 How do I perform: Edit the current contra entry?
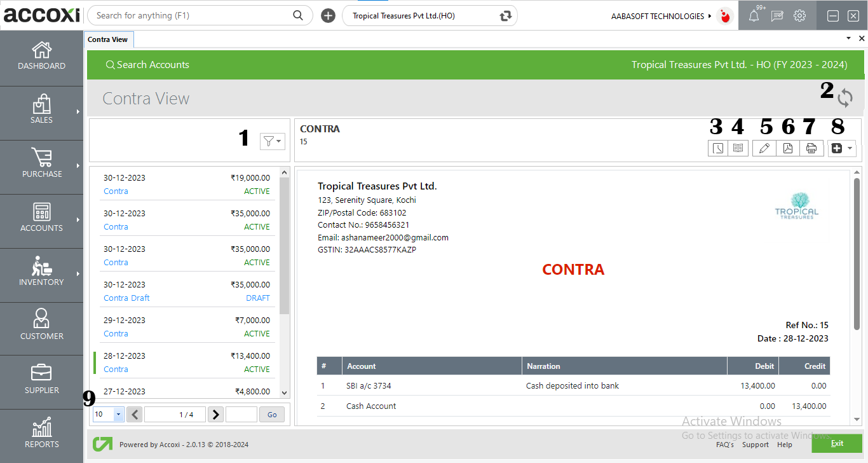point(764,148)
